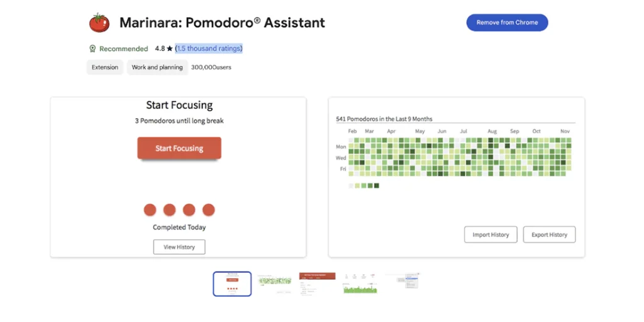The width and height of the screenshot is (644, 322).
Task: Click the View History button
Action: 179,247
